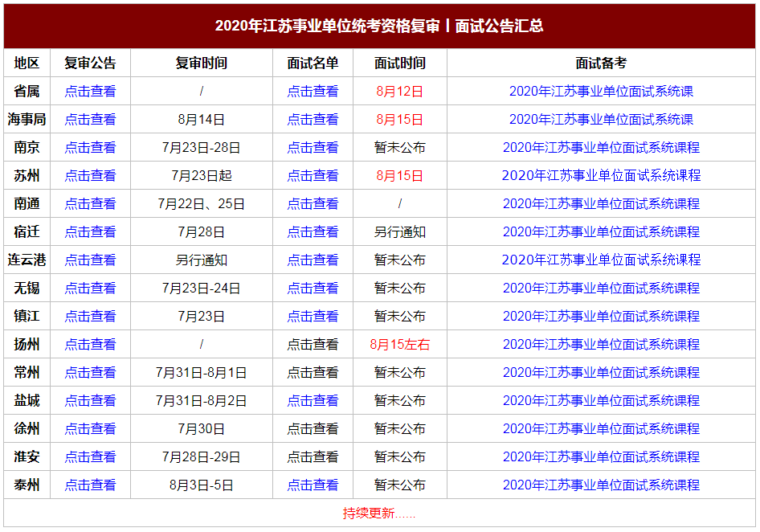Click 面试名单 text in the 常州 row
The height and width of the screenshot is (532, 760).
(x=313, y=372)
